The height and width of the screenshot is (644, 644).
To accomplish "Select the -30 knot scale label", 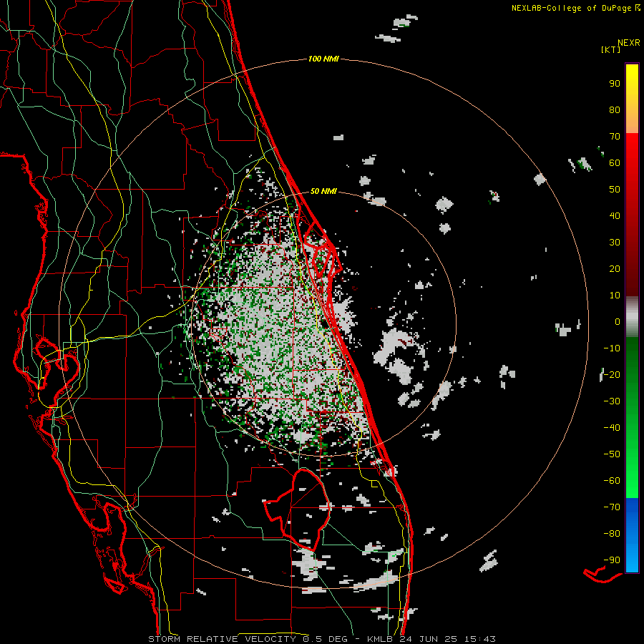I will (612, 401).
